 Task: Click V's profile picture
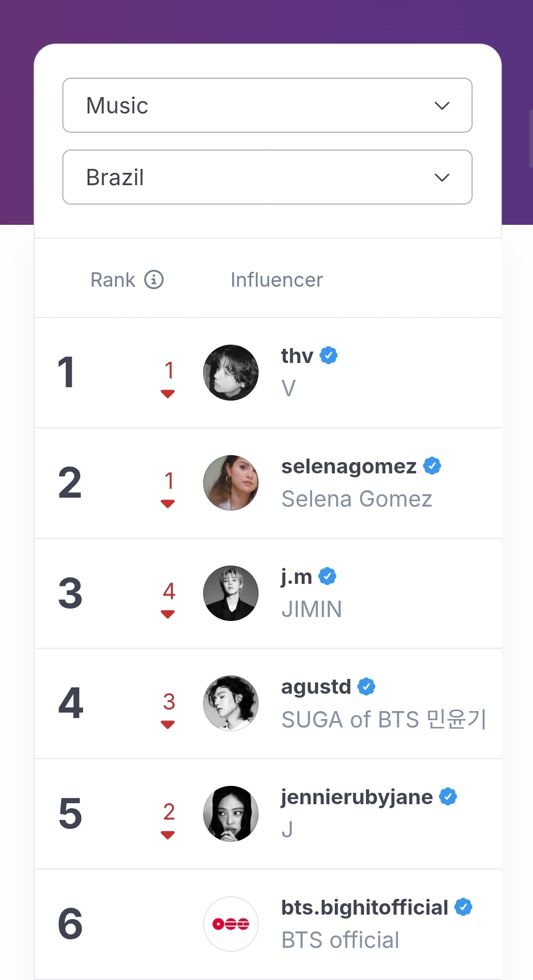[231, 372]
